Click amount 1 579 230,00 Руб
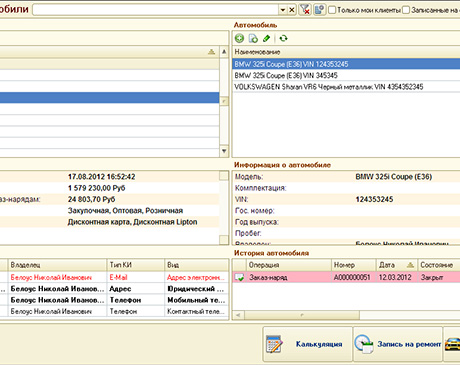This screenshot has width=460, height=365. coord(96,188)
